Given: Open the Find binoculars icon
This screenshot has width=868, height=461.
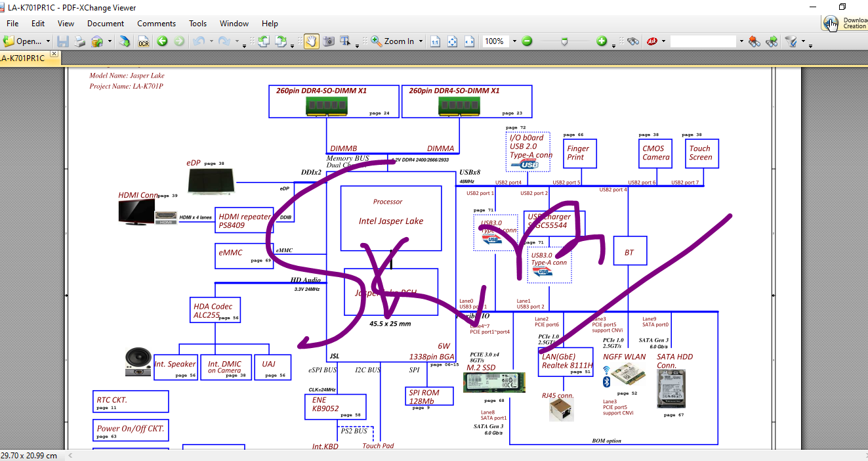Looking at the screenshot, I should [633, 41].
